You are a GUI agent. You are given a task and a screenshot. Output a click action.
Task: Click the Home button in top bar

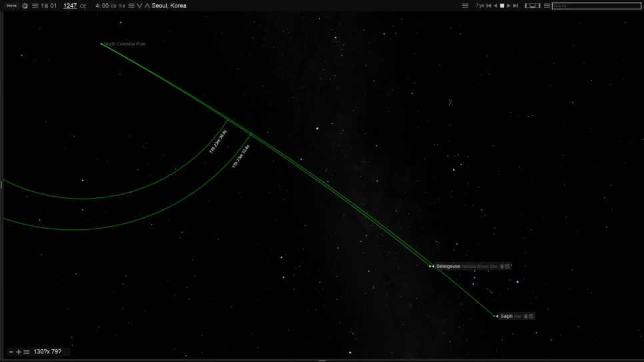click(11, 6)
